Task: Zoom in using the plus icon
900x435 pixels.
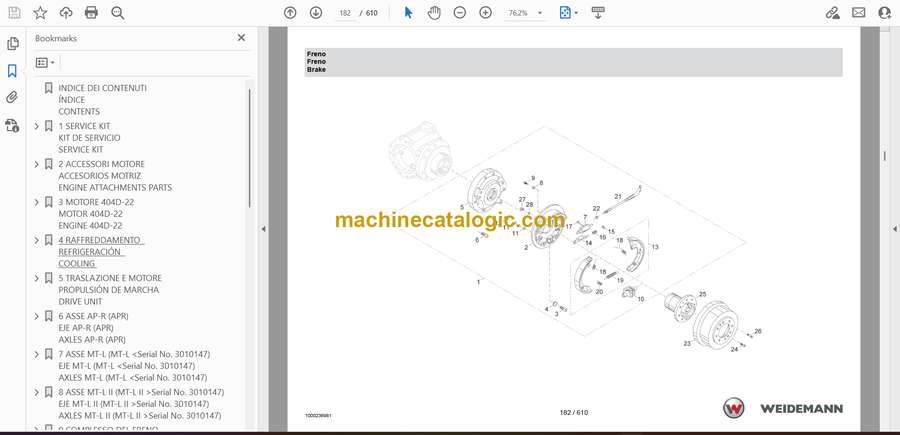Action: [x=486, y=13]
